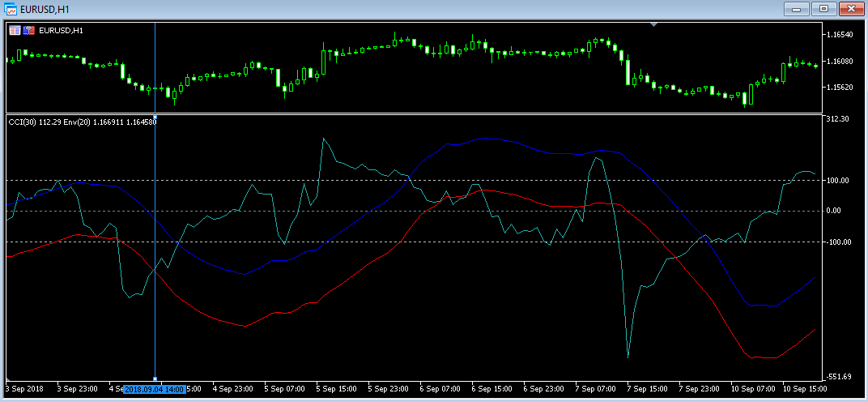
Task: Close the EURUSD,H1 chart window
Action: pyautogui.click(x=851, y=9)
